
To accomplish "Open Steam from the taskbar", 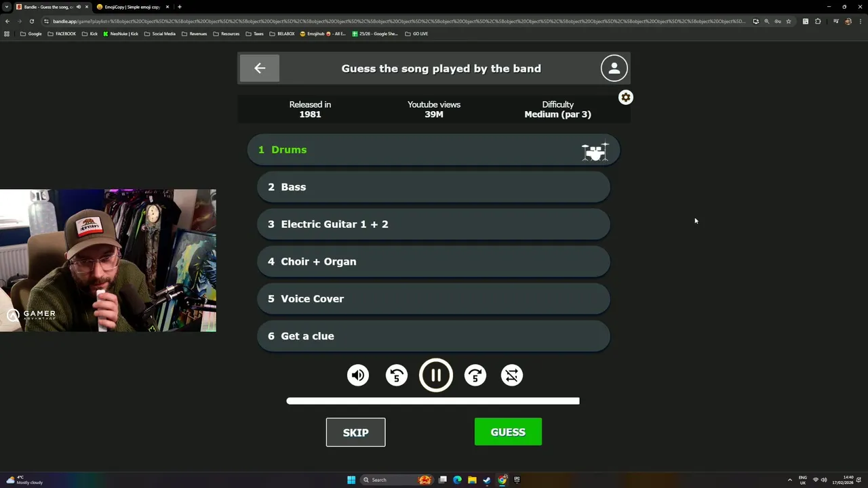I will click(487, 480).
